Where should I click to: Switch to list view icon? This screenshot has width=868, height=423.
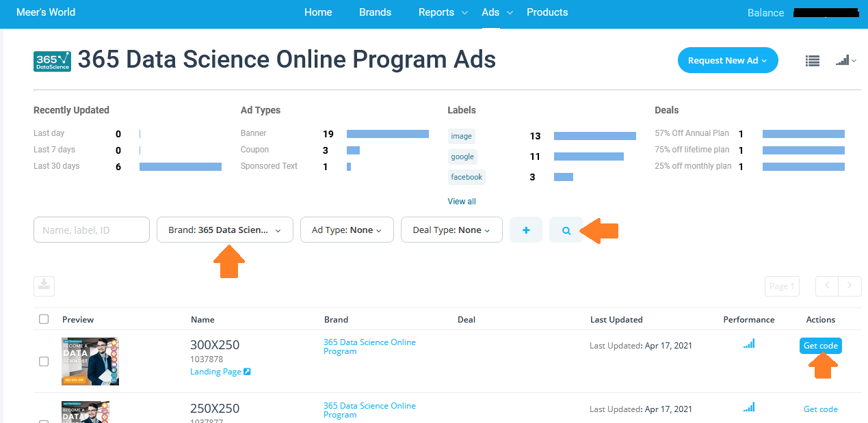tap(812, 61)
